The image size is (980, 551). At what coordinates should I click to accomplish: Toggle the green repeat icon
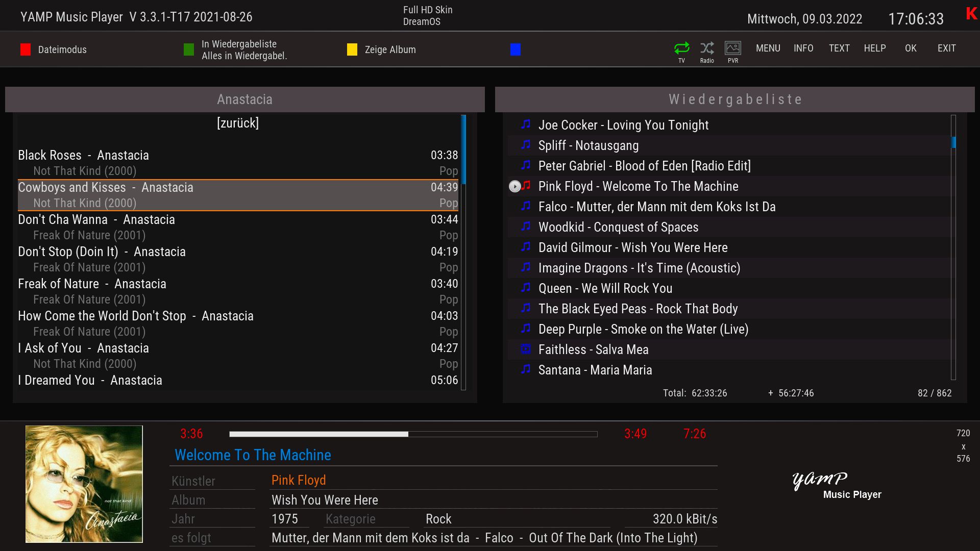pos(681,48)
